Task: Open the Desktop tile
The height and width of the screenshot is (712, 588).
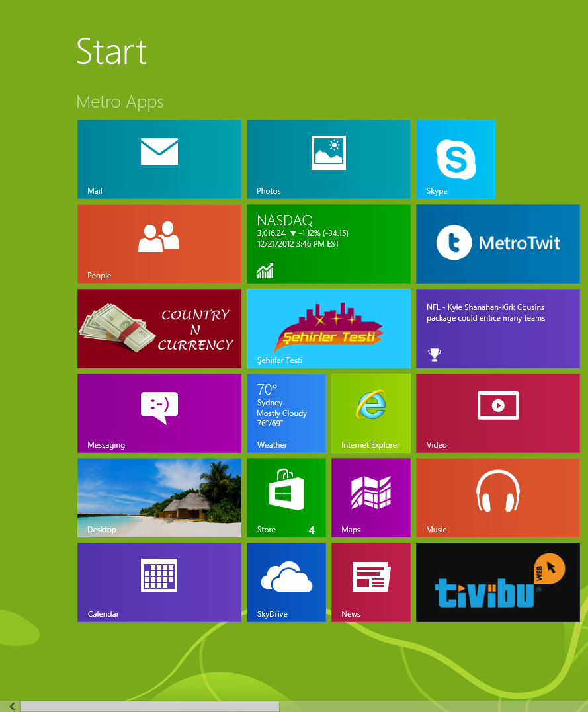Action: (159, 498)
